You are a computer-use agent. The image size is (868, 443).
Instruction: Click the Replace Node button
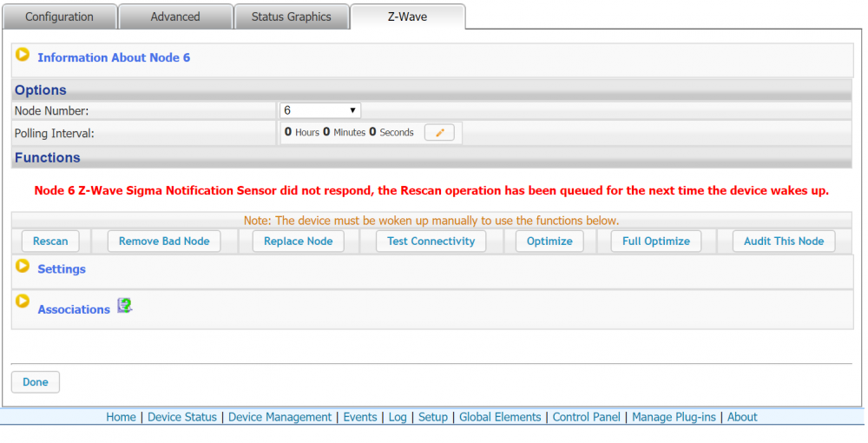point(299,241)
